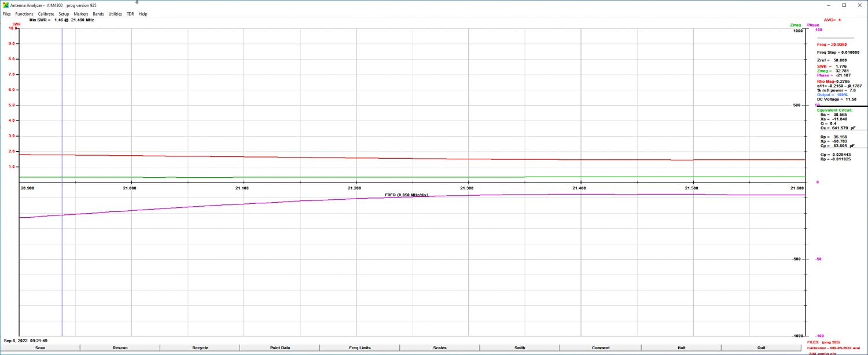
Task: Click the 21.200 frequency axis label
Action: pos(354,188)
